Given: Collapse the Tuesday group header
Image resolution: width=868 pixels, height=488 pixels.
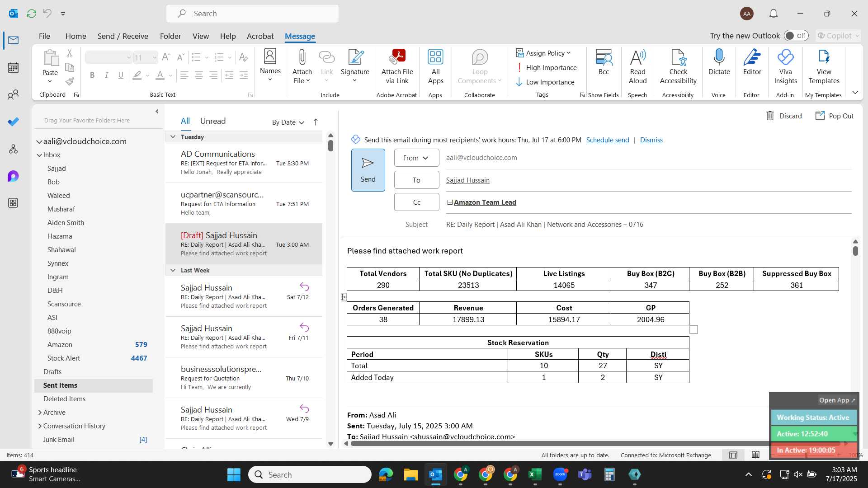Looking at the screenshot, I should [x=173, y=136].
